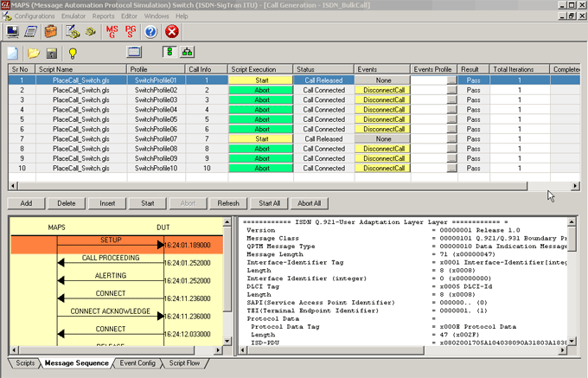Screen dimensions: 588x378
Task: Click the Delete button
Action: (x=67, y=203)
